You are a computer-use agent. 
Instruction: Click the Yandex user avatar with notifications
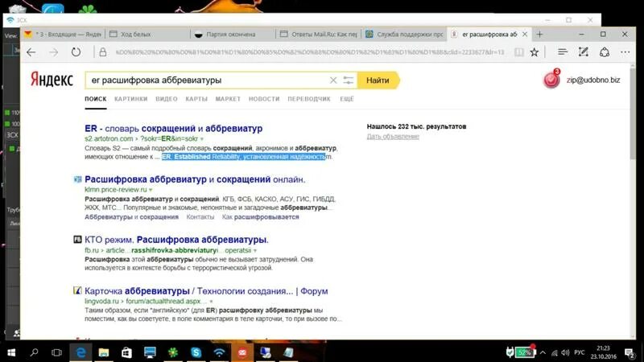pyautogui.click(x=551, y=79)
